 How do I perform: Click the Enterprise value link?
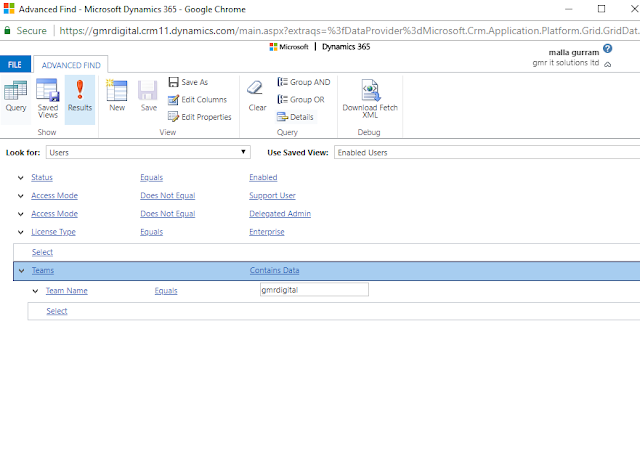tap(267, 232)
